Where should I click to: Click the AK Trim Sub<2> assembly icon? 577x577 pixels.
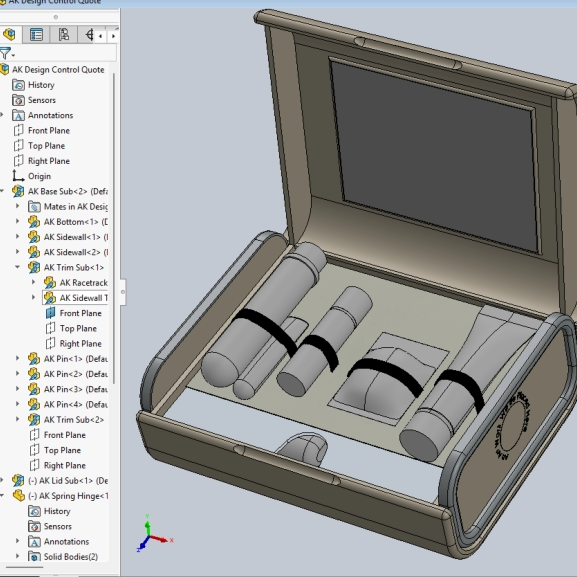[34, 420]
